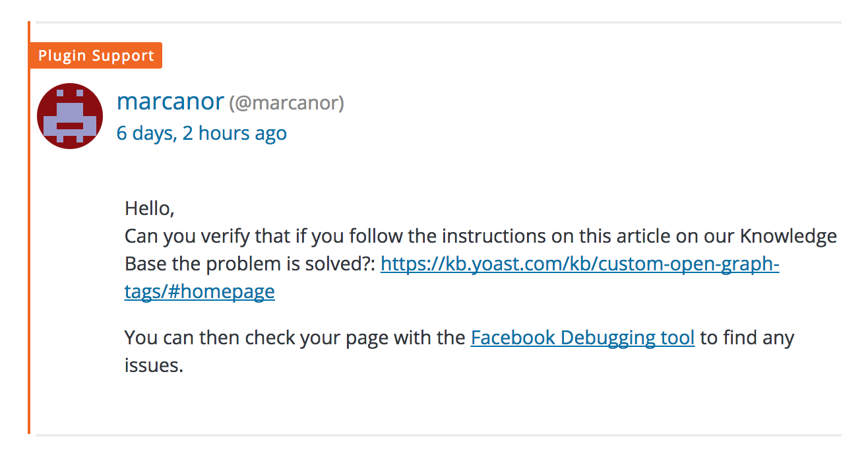Click 'Base the problem is solved?:' text

249,264
